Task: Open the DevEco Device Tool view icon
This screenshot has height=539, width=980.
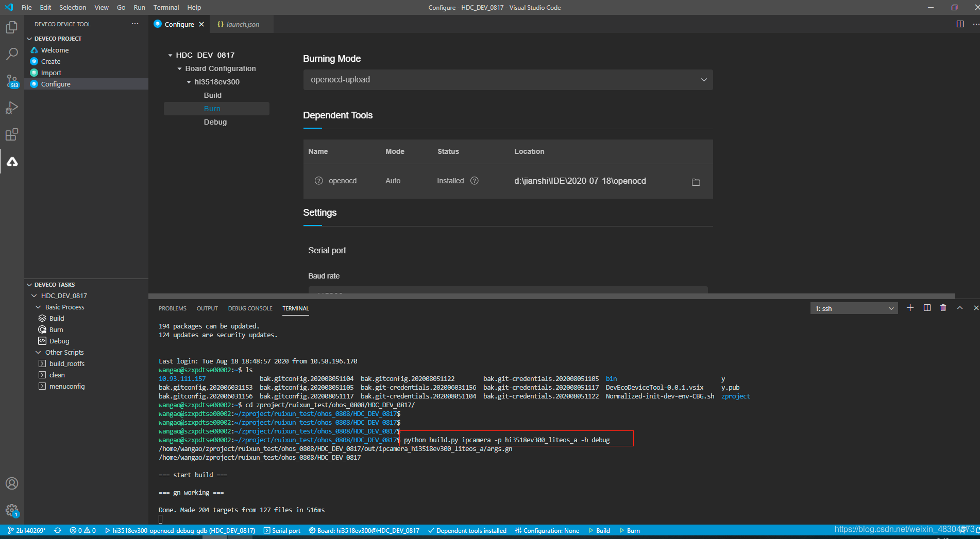Action: click(12, 162)
